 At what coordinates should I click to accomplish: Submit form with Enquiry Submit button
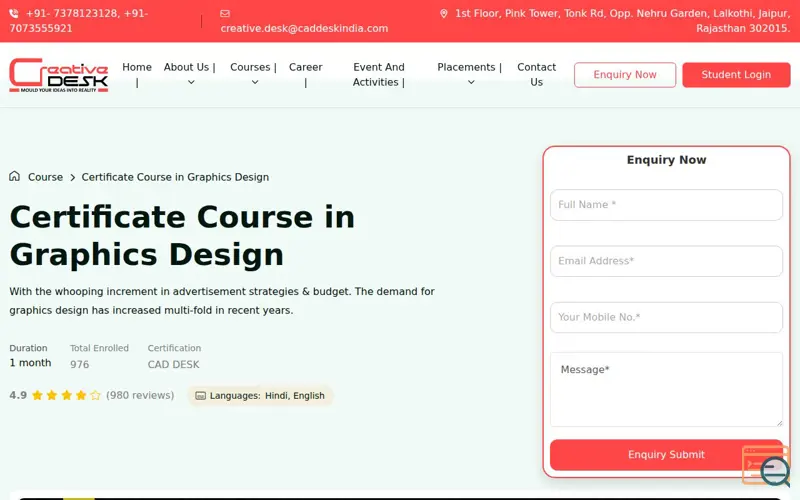[x=666, y=455]
